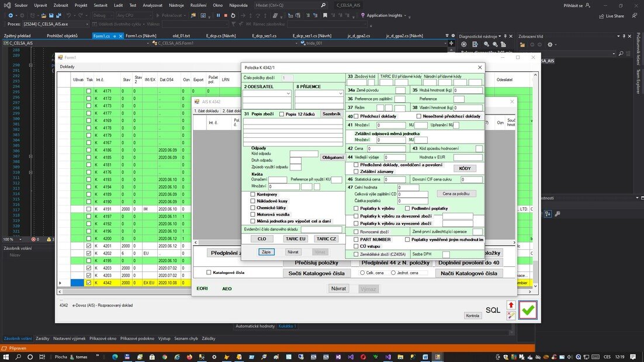Screen dimensions: 644x362
Task: Expand the Odesílatel combo box
Action: [288, 93]
